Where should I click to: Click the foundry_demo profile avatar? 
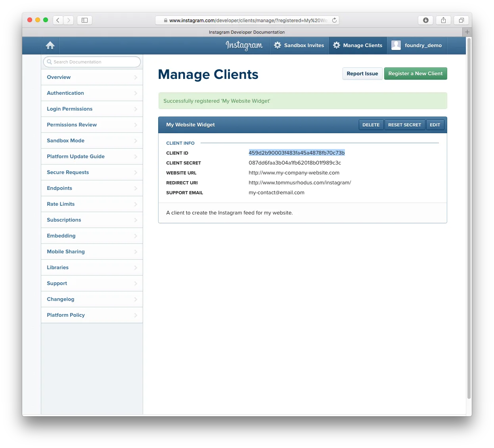click(x=396, y=45)
